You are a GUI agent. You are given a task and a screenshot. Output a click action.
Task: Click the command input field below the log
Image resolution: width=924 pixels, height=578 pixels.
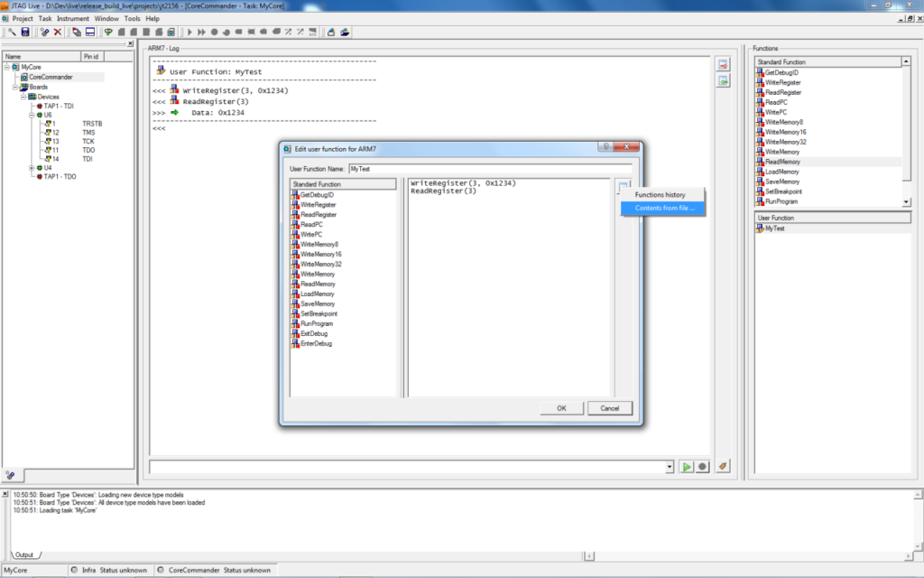click(407, 467)
